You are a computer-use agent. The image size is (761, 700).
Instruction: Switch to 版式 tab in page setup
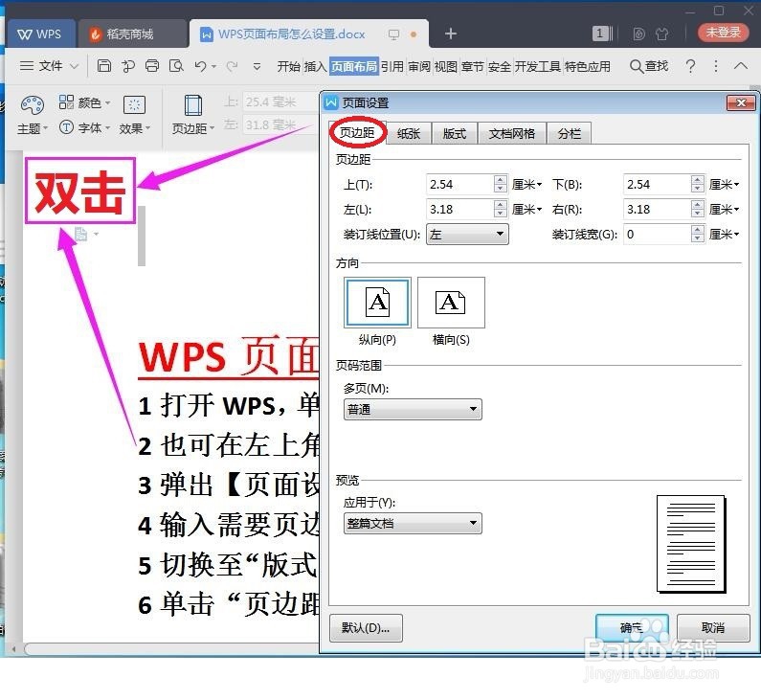click(455, 133)
